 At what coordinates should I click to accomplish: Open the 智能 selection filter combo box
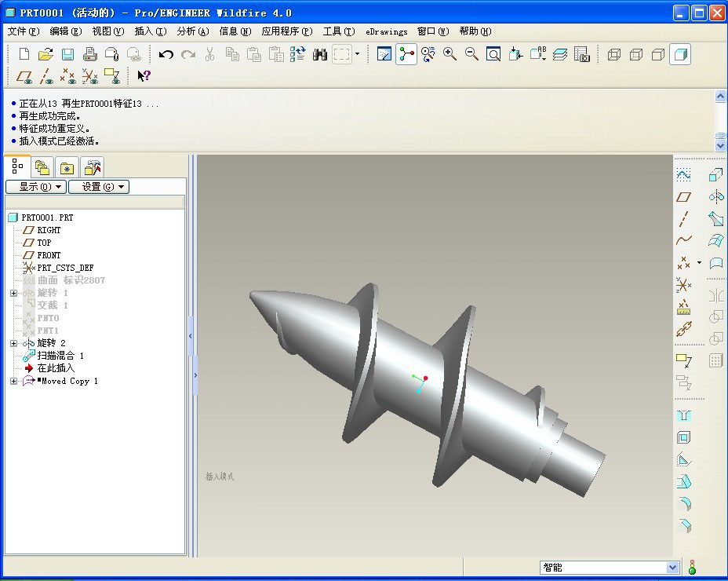(x=610, y=568)
